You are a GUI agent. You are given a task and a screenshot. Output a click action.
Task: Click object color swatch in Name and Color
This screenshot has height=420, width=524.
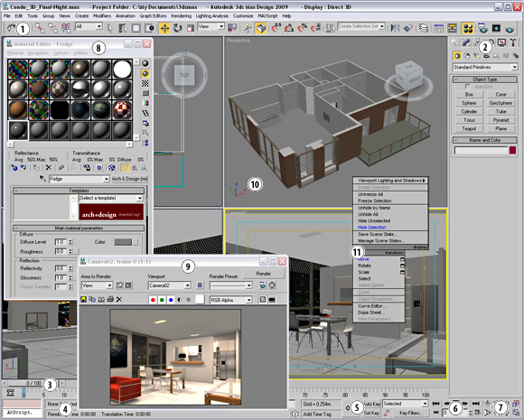[512, 150]
